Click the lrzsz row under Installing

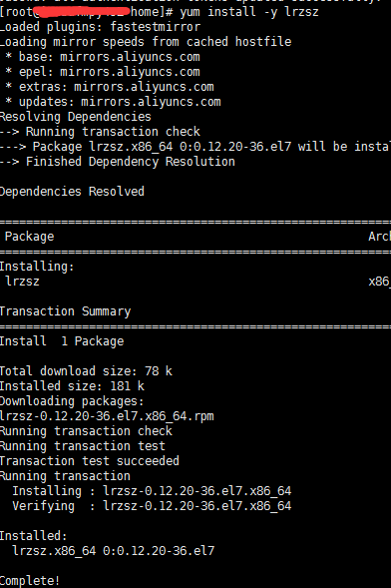click(195, 282)
